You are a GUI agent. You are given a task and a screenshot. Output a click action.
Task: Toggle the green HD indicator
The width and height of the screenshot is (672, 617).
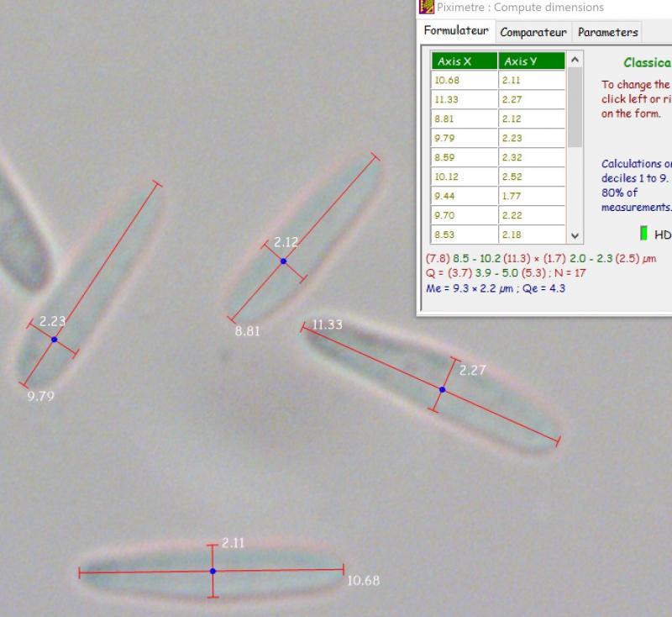click(x=643, y=234)
